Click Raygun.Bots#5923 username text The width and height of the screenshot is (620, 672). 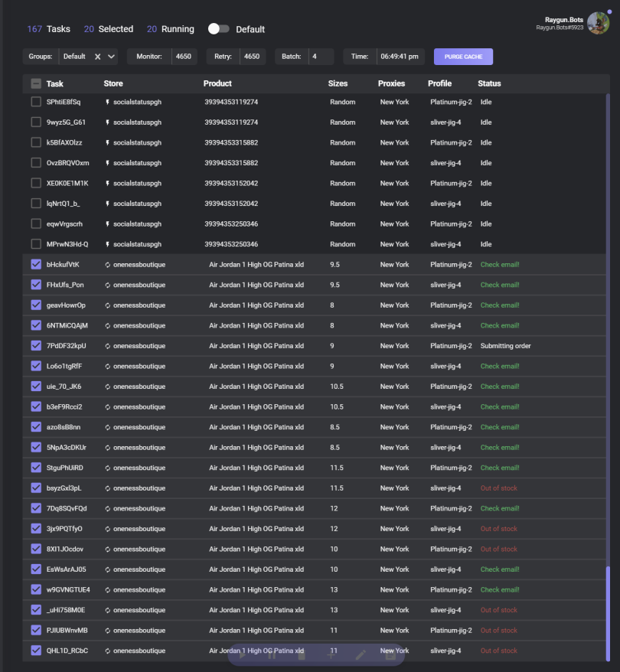(560, 28)
